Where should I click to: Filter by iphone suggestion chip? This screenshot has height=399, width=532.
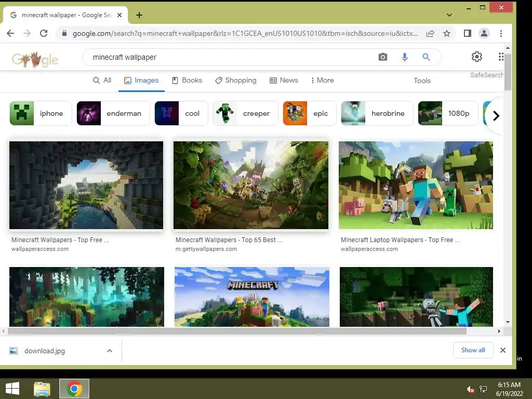[x=41, y=113]
